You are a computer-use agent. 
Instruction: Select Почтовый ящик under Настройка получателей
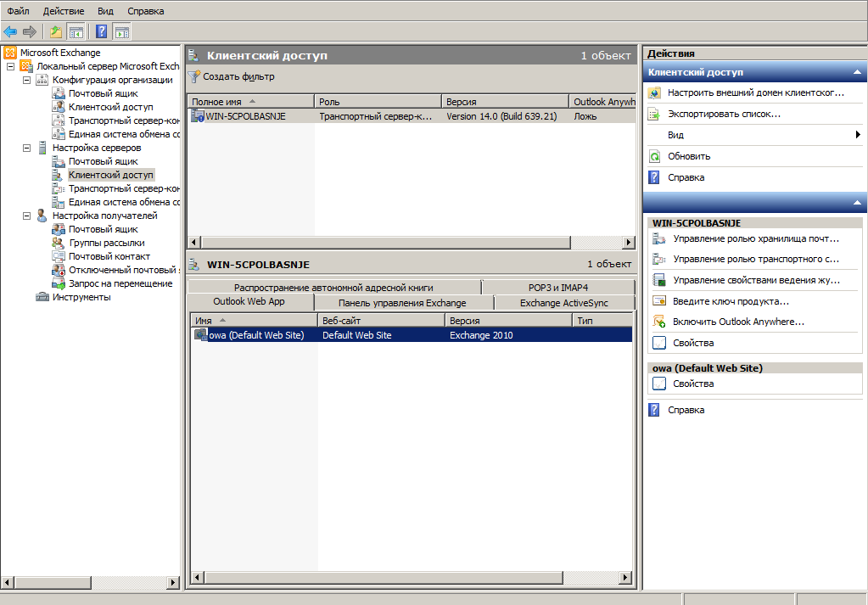[x=104, y=229]
